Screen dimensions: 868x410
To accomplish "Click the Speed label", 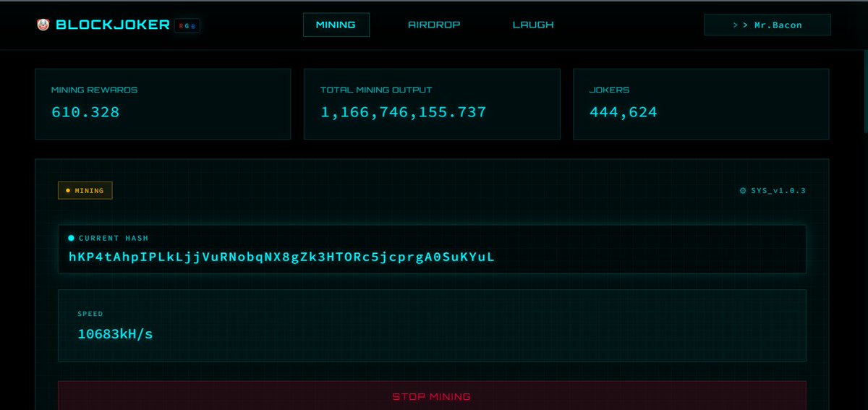I will pyautogui.click(x=90, y=314).
